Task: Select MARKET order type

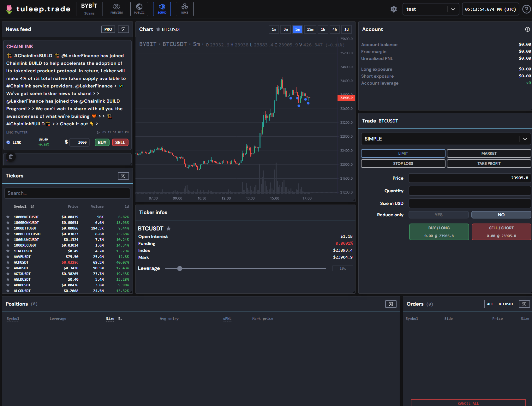Action: pyautogui.click(x=489, y=153)
